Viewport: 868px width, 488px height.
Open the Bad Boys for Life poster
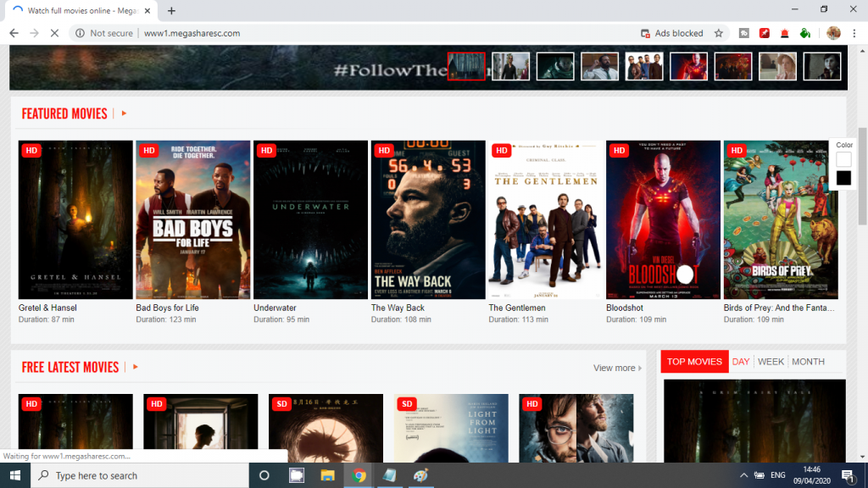192,219
